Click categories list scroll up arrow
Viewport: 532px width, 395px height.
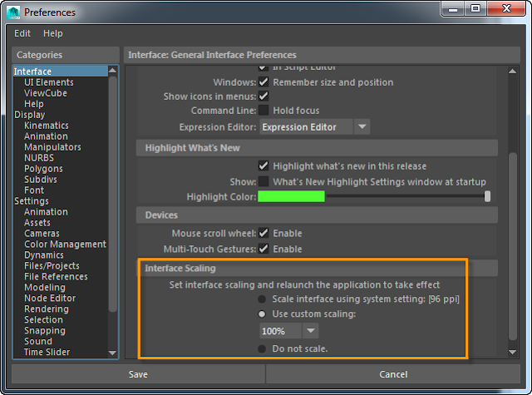point(113,71)
